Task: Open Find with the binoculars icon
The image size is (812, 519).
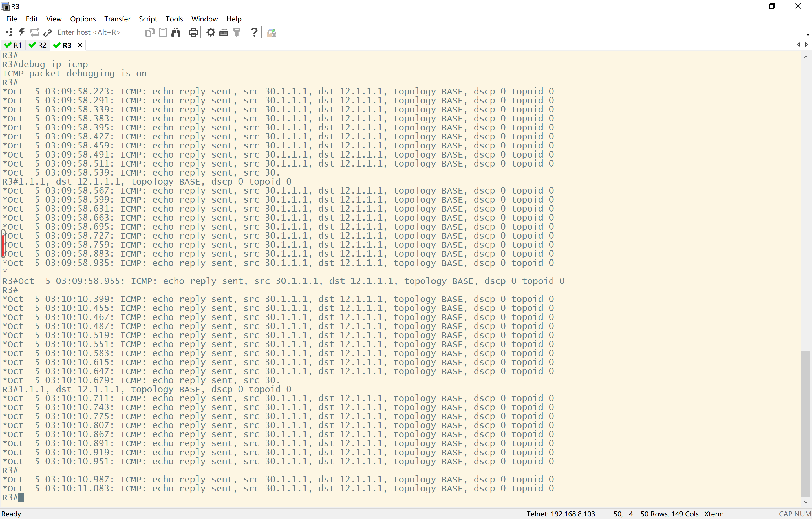Action: (176, 32)
